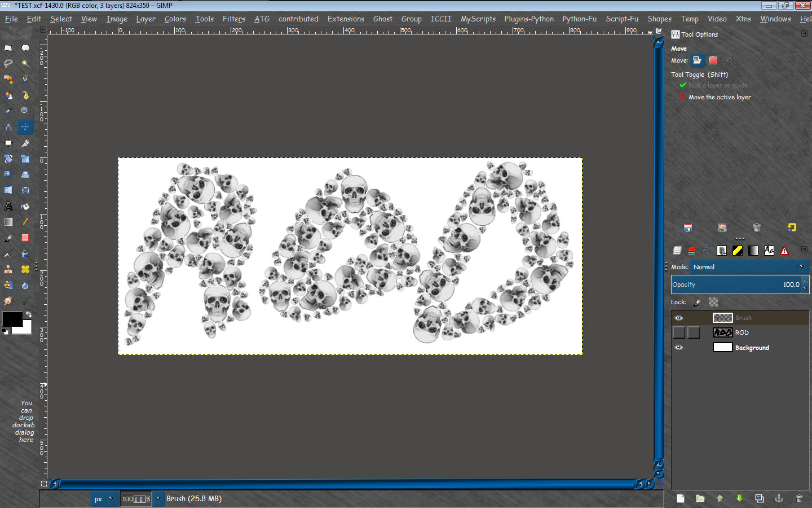Select the Eraser tool
Screen dimensions: 812x508
(25, 238)
